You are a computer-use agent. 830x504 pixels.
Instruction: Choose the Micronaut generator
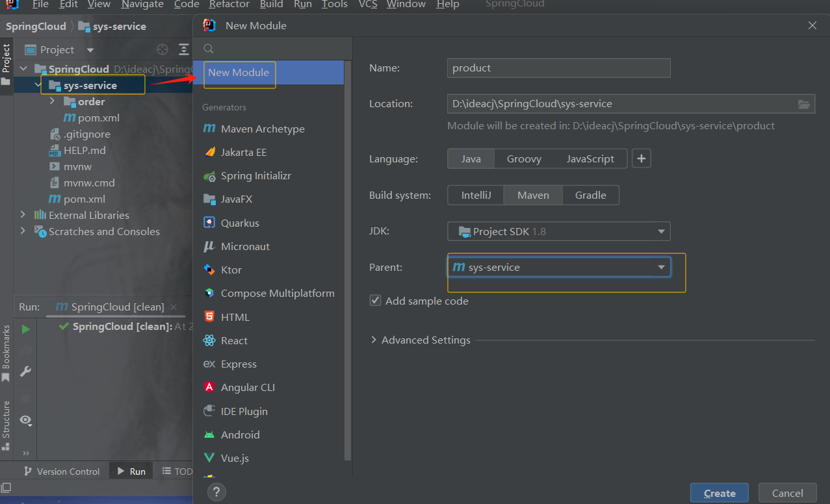[237, 246]
